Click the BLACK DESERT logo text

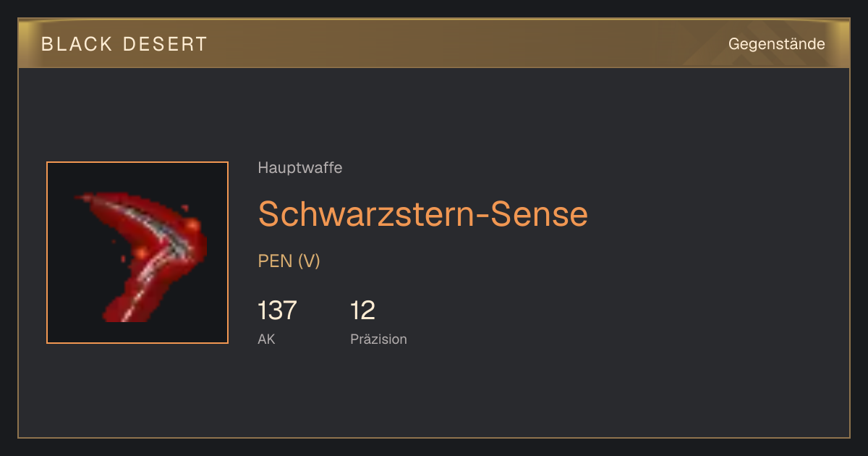pos(124,44)
